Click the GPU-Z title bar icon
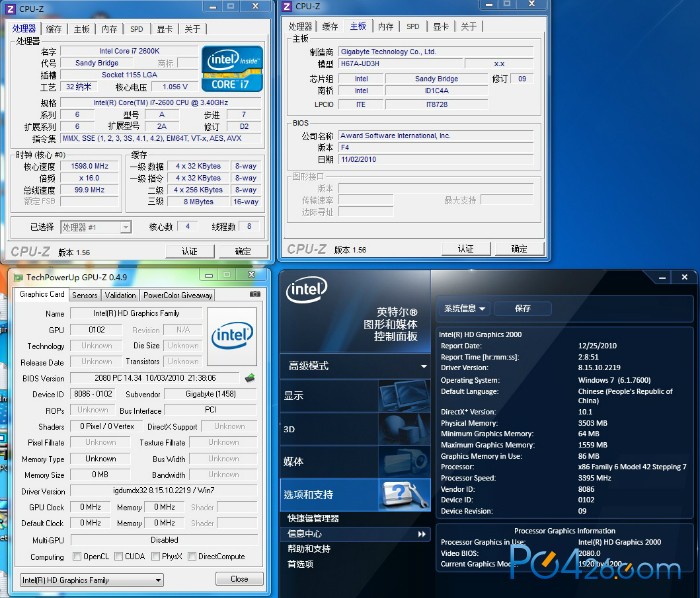Viewport: 700px width, 598px height. 18,277
